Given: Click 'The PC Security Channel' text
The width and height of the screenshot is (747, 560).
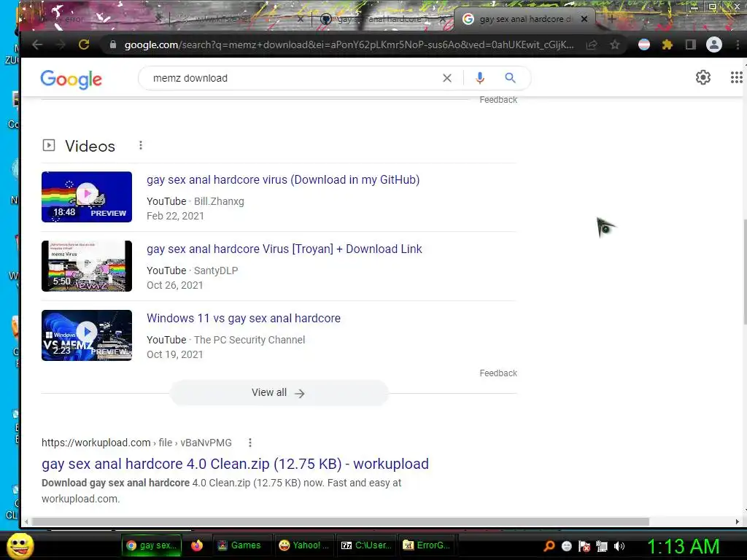Looking at the screenshot, I should 249,340.
